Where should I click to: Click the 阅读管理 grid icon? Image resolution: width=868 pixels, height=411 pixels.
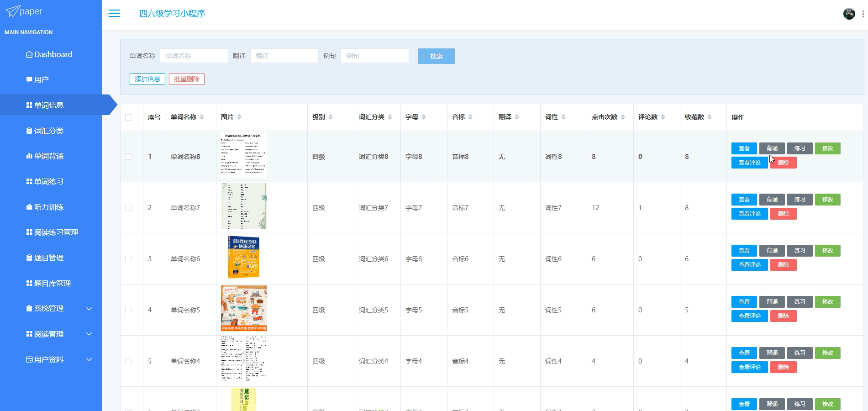click(x=29, y=334)
